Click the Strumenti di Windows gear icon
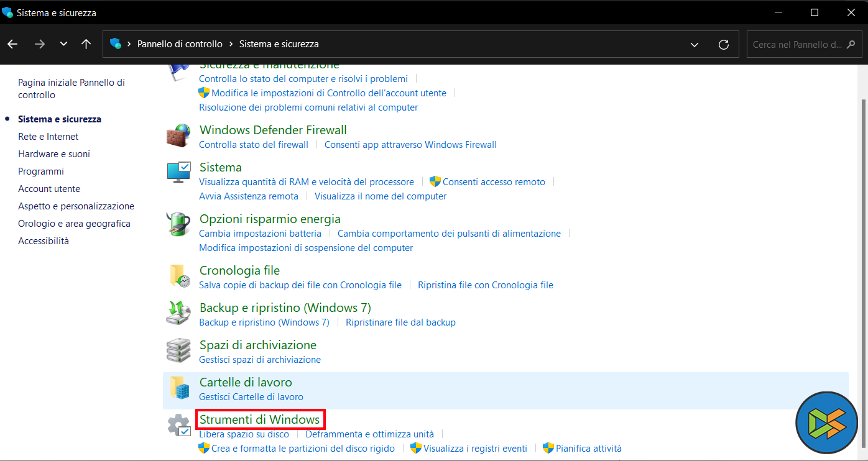The height and width of the screenshot is (461, 868). (178, 426)
